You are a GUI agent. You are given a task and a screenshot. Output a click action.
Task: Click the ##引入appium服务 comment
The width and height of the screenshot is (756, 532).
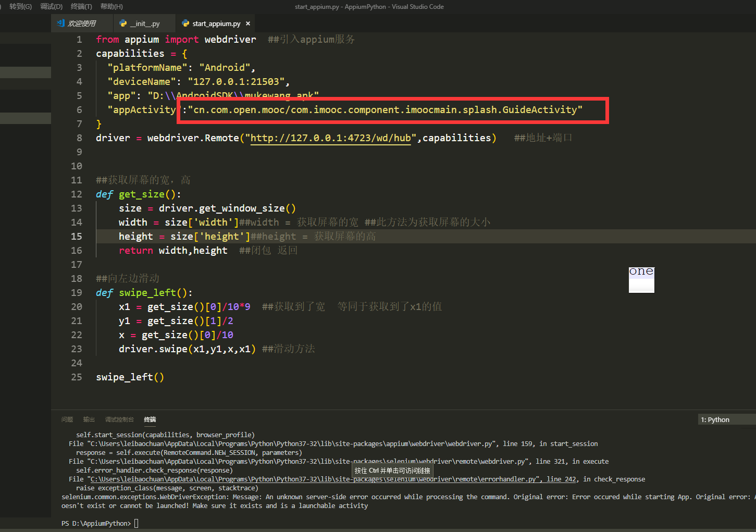(x=312, y=40)
